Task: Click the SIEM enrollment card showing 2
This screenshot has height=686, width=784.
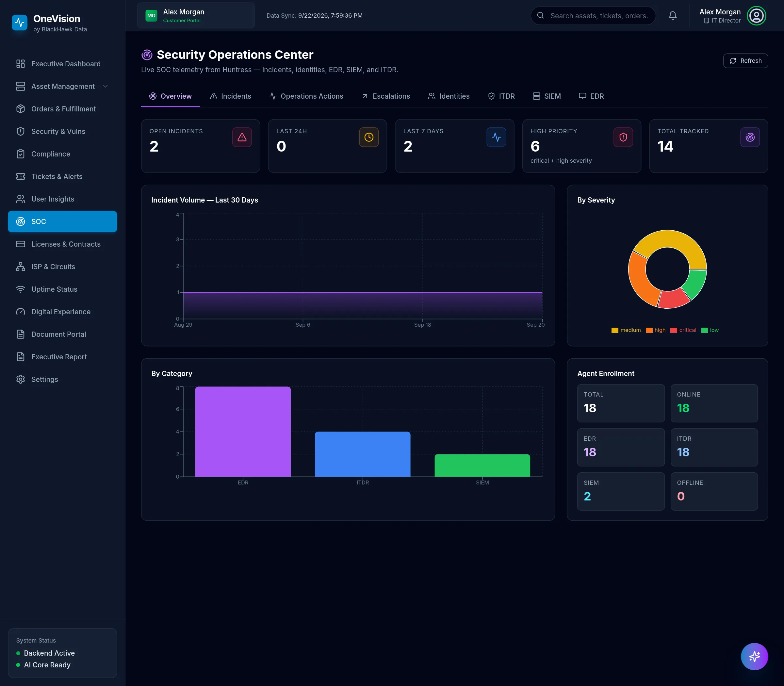Action: click(621, 491)
